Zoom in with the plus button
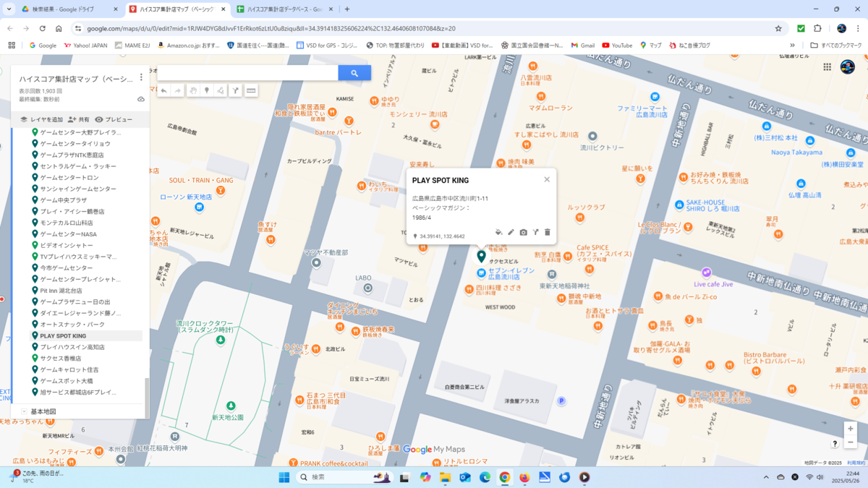Viewport: 868px width, 488px height. pyautogui.click(x=851, y=429)
